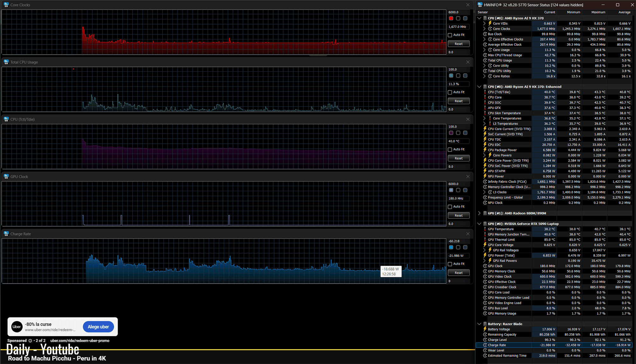Enable Auto Fit in Charge Rate graph

pyautogui.click(x=450, y=264)
